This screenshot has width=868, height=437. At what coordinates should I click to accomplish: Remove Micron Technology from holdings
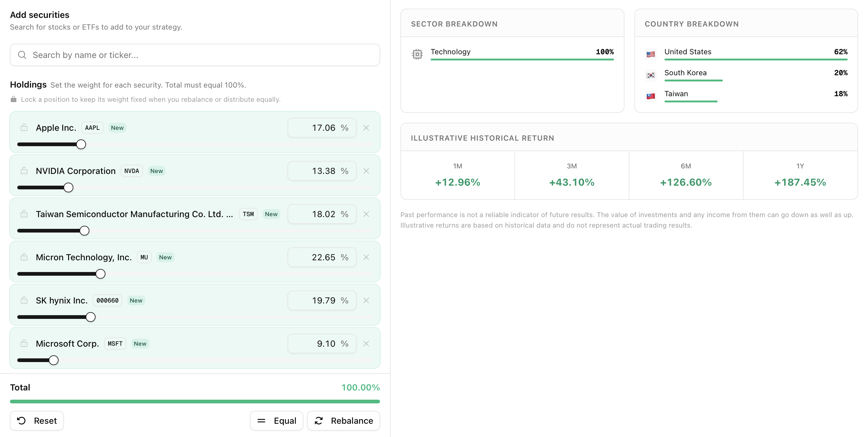(366, 257)
